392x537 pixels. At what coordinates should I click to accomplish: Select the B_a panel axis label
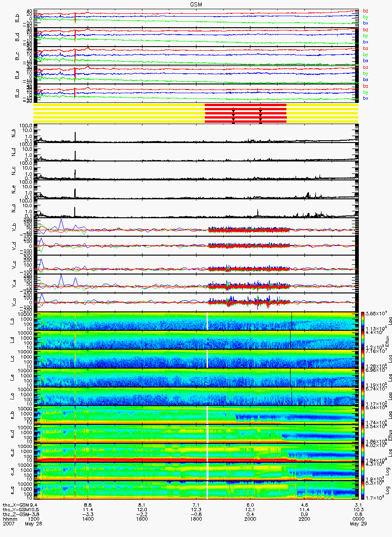point(18,94)
